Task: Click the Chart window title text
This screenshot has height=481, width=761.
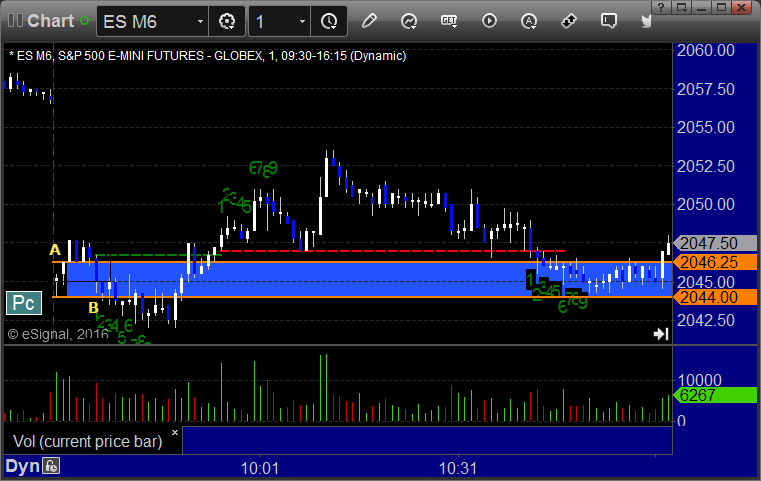Action: pyautogui.click(x=50, y=21)
